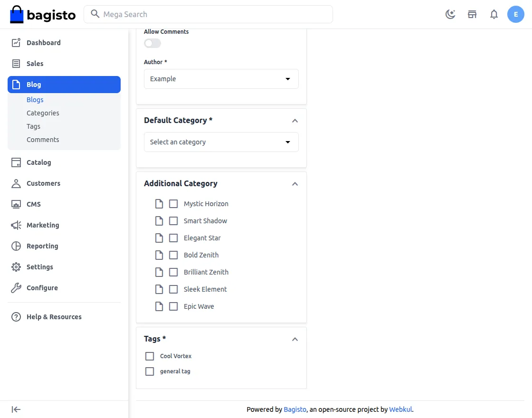Click the Blog page icon in sidebar
This screenshot has height=418, width=532.
point(16,85)
